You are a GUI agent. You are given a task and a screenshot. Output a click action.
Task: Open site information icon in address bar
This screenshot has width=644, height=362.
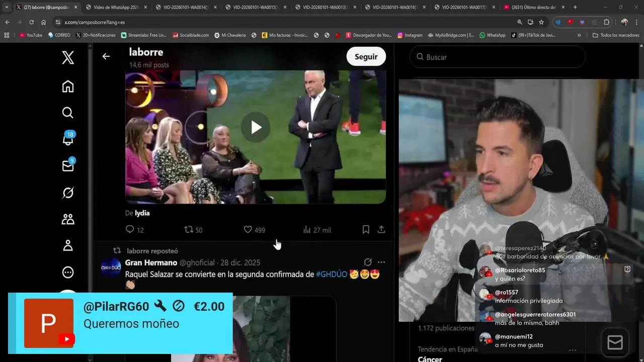[58, 22]
